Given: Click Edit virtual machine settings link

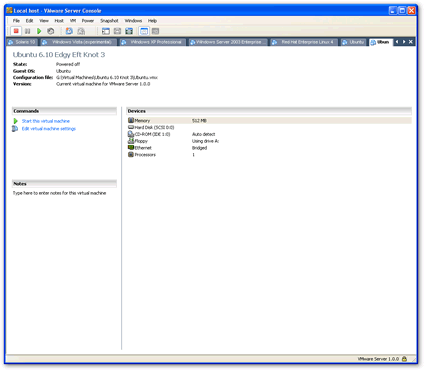Looking at the screenshot, I should point(49,129).
